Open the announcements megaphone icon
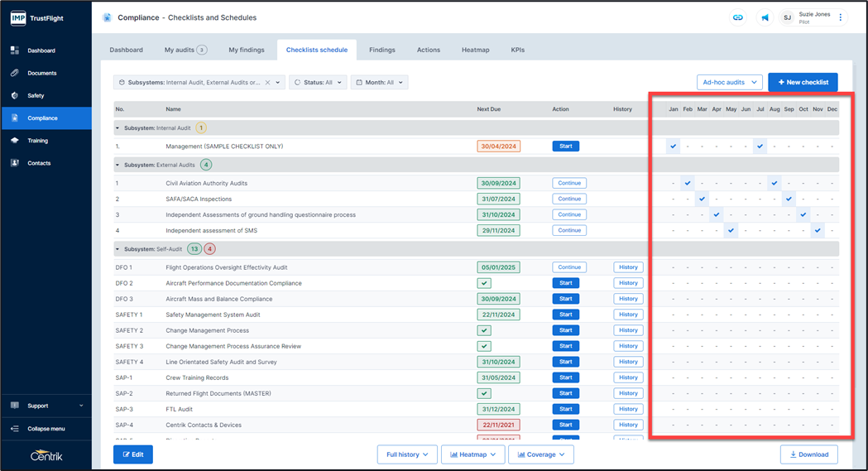 pyautogui.click(x=765, y=17)
